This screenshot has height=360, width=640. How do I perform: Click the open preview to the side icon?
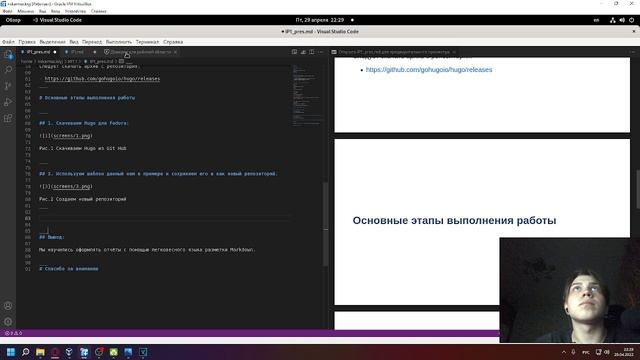(x=294, y=52)
